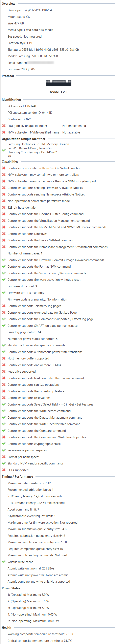The height and width of the screenshot is (644, 117).
Task: Click the Firmware 2B6QCXP7 entry
Action: (x=21, y=69)
